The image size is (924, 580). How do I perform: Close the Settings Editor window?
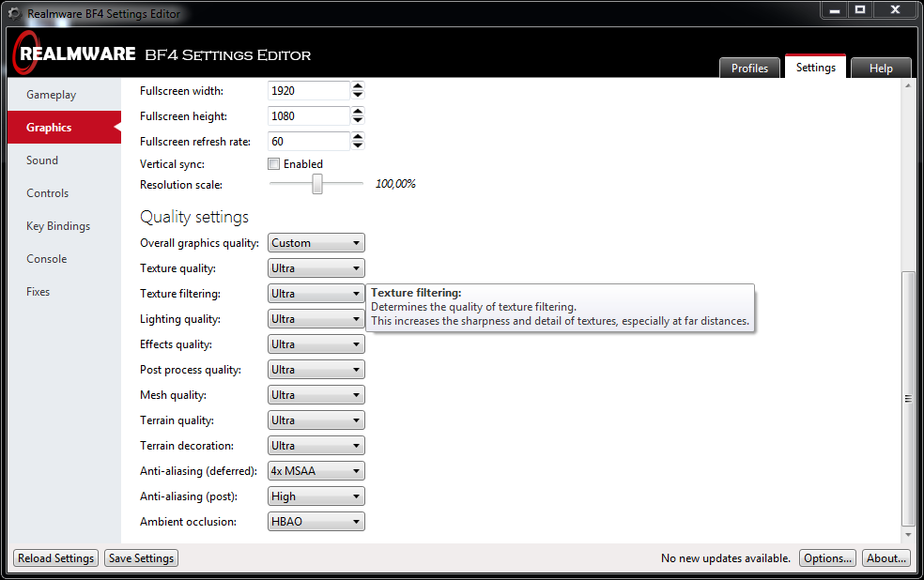click(895, 10)
